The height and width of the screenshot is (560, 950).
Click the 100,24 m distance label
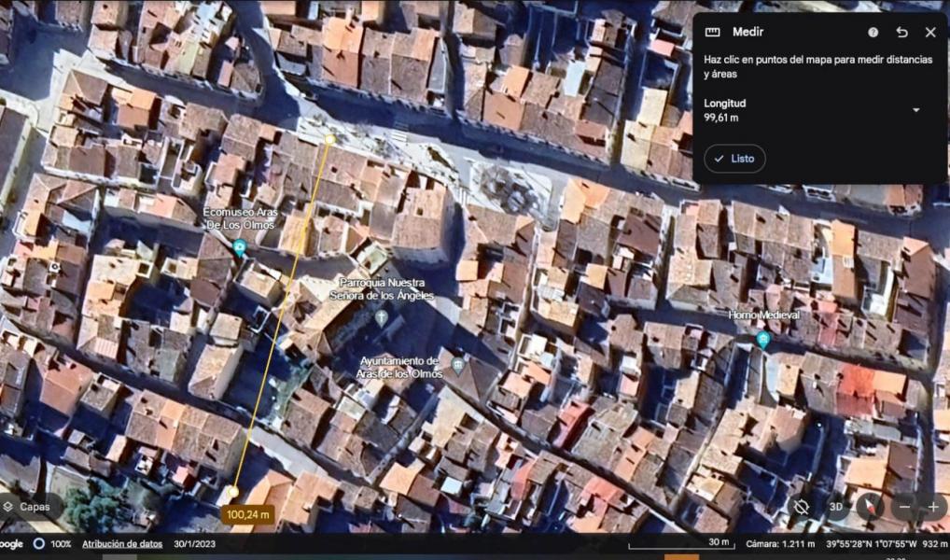247,514
